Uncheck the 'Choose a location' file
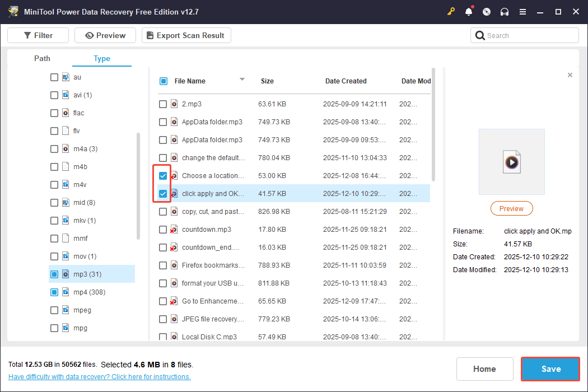Viewport: 588px width, 392px height. 162,175
